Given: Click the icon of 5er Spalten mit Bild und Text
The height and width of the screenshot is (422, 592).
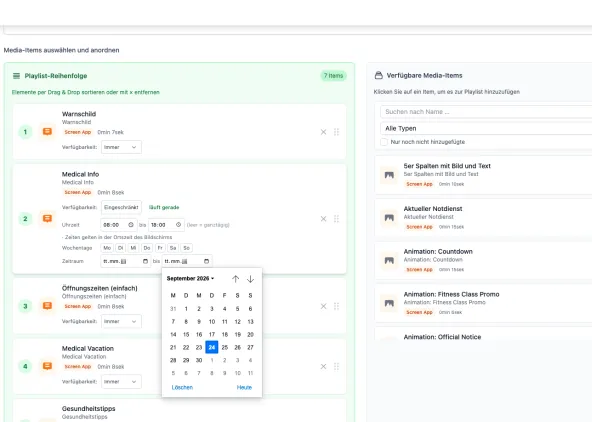Looking at the screenshot, I should click(x=389, y=175).
